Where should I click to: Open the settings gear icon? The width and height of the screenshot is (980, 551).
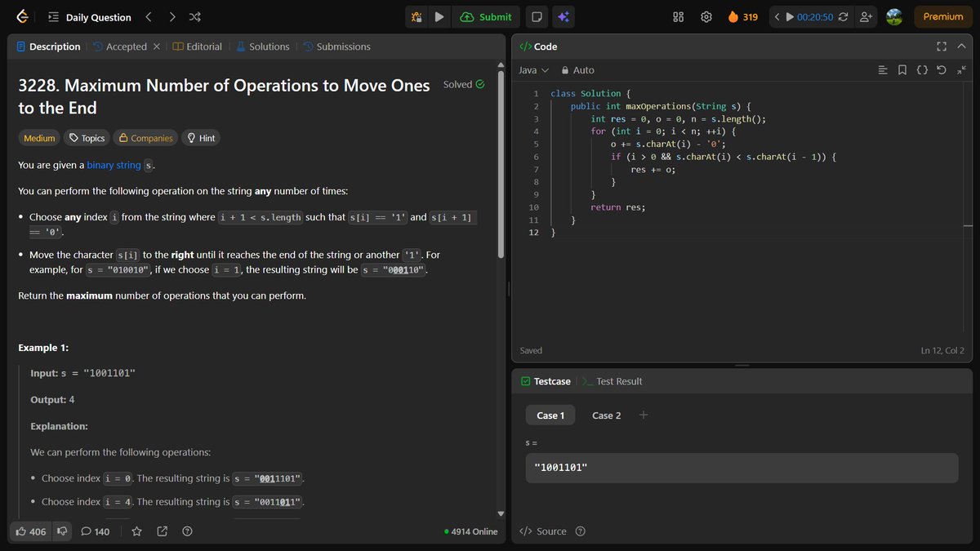click(706, 16)
